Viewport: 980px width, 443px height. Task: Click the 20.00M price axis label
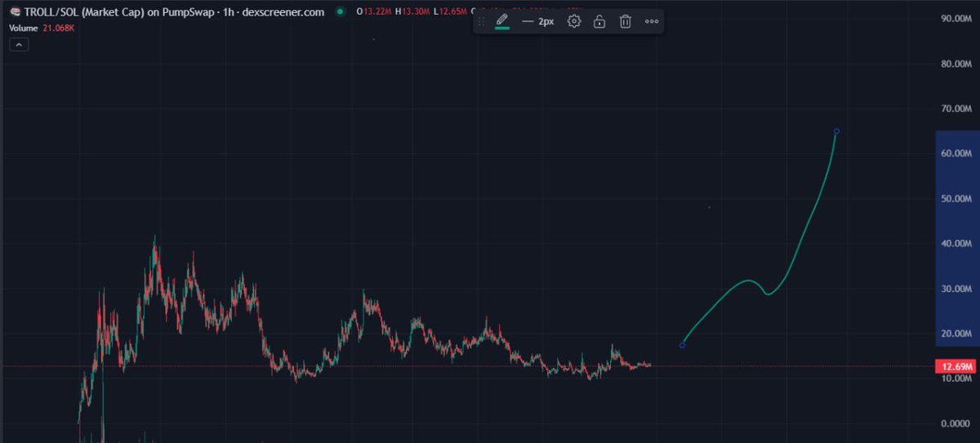(957, 334)
